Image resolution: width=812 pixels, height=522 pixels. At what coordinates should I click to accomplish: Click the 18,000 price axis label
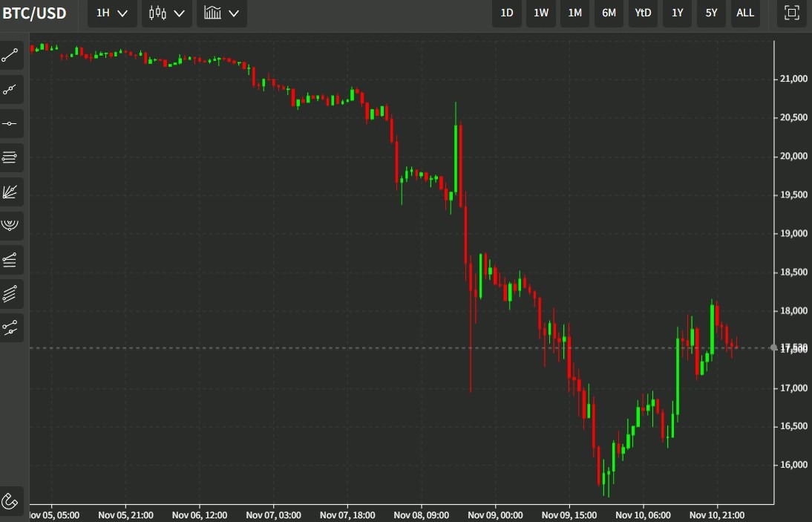[x=793, y=310]
